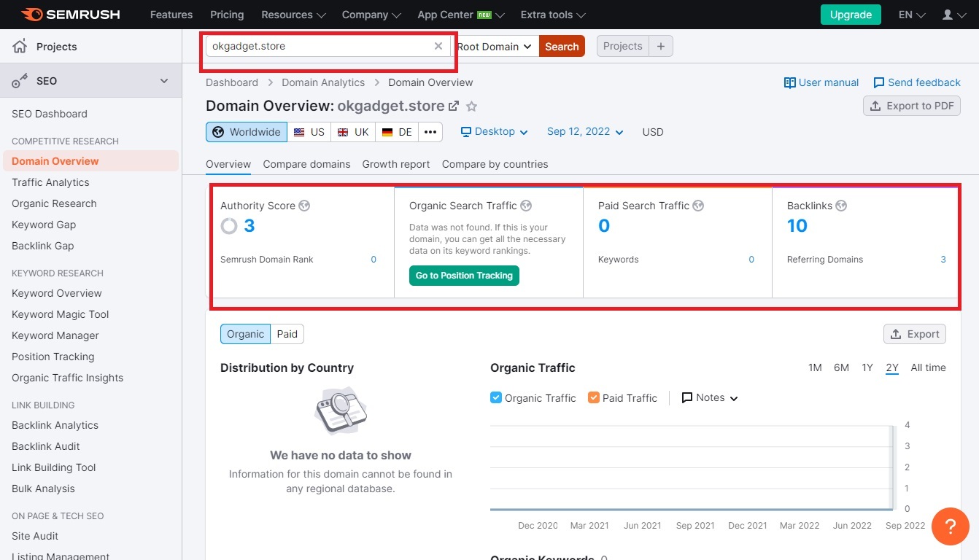Viewport: 979px width, 560px height.
Task: Uncheck the Organic Traffic checkbox
Action: click(496, 397)
